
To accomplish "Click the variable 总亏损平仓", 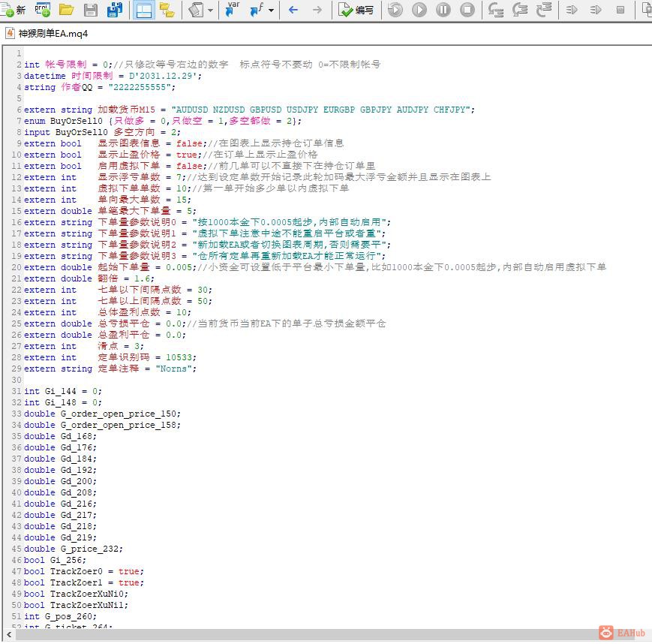I will (124, 324).
